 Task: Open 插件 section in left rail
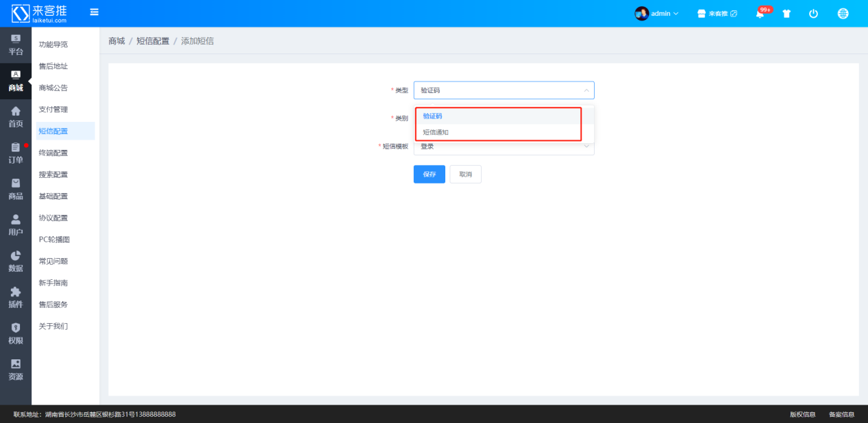click(16, 298)
